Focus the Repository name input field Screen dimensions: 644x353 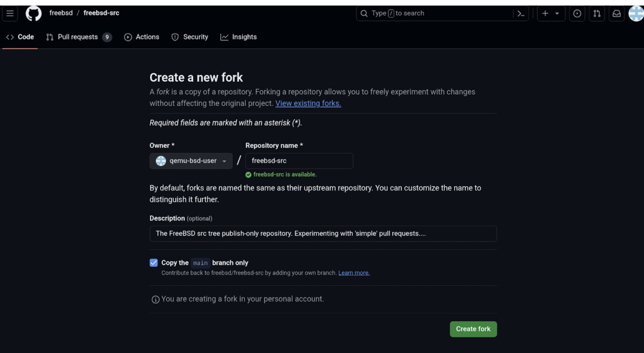tap(299, 161)
